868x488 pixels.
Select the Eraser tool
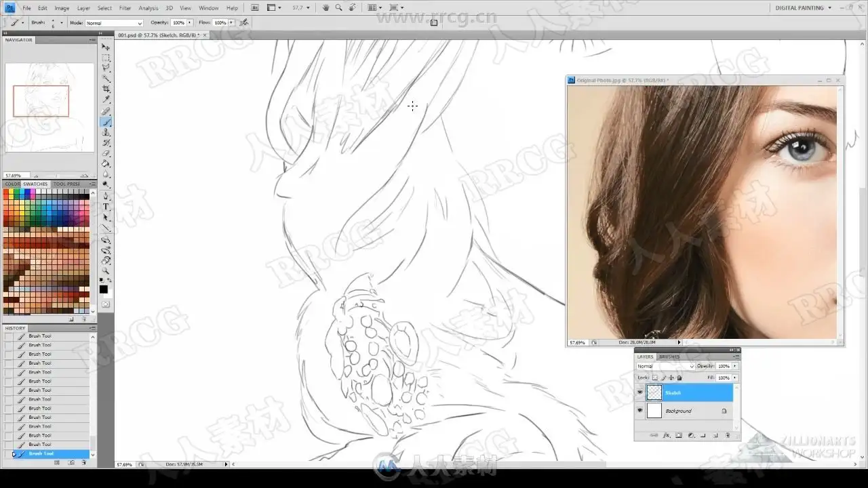(106, 153)
